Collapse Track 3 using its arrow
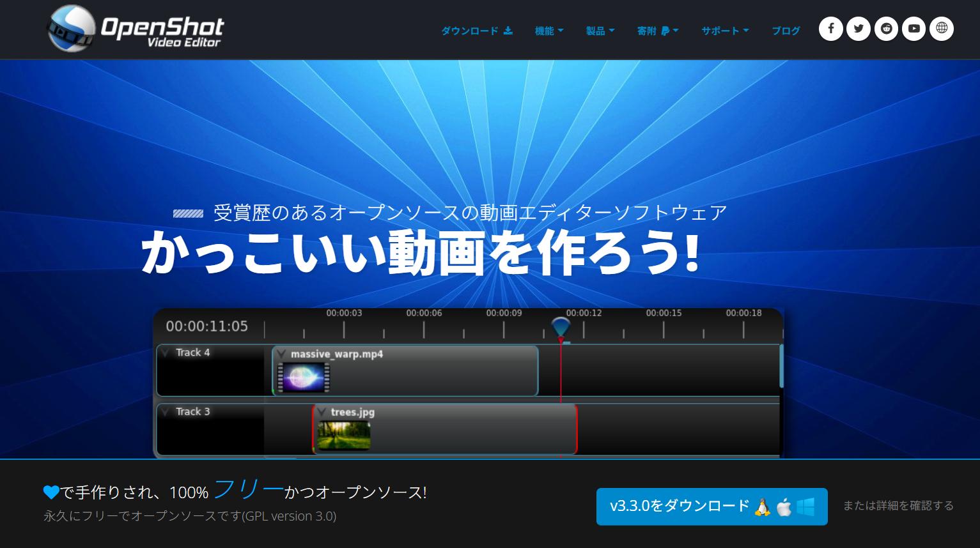The height and width of the screenshot is (548, 980). click(166, 412)
